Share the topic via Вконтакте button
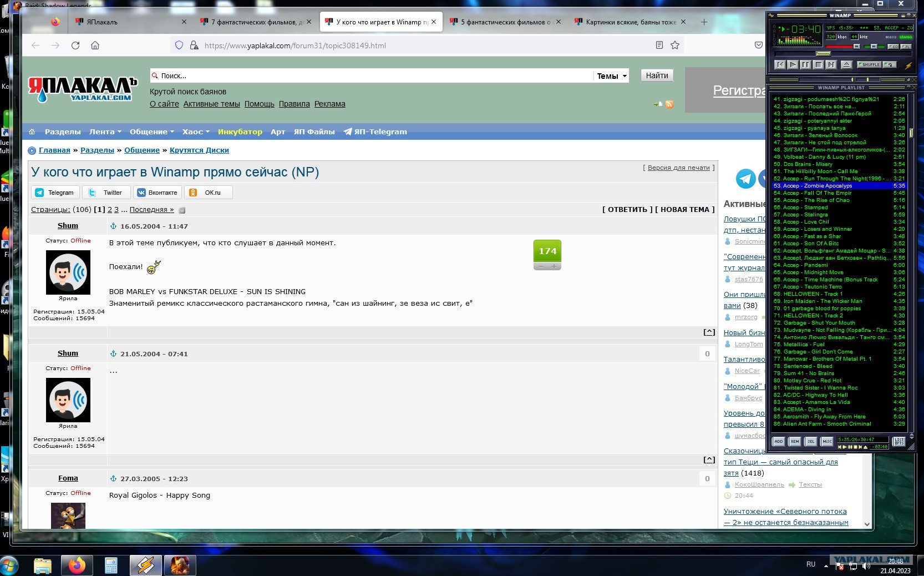The height and width of the screenshot is (576, 924). tap(158, 193)
